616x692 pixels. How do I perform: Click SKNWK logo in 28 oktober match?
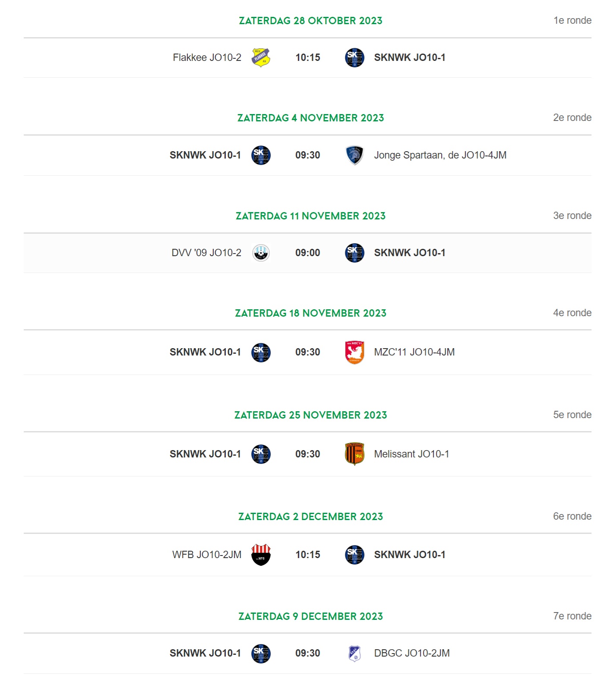[354, 58]
